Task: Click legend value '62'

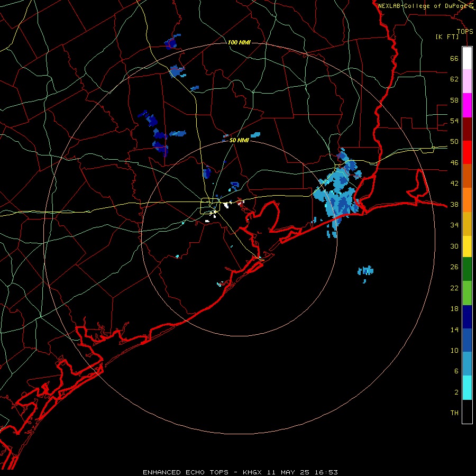Action: point(454,79)
